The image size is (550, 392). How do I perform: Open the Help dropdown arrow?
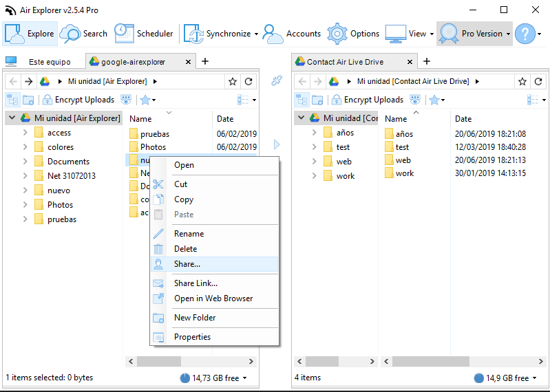(540, 34)
